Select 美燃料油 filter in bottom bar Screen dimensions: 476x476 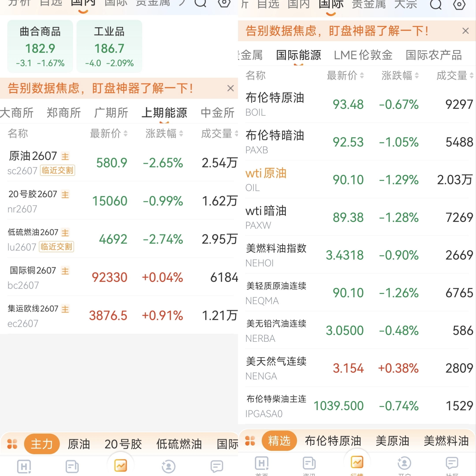446,441
